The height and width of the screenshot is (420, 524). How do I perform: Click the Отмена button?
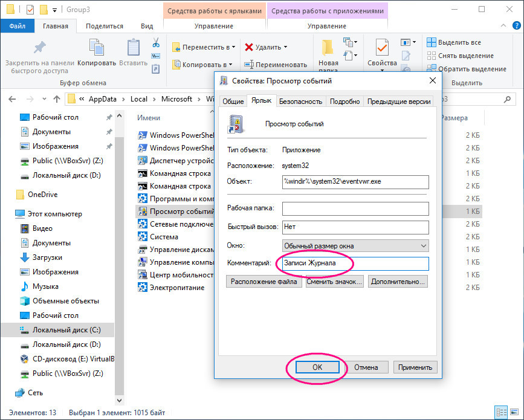coord(366,367)
